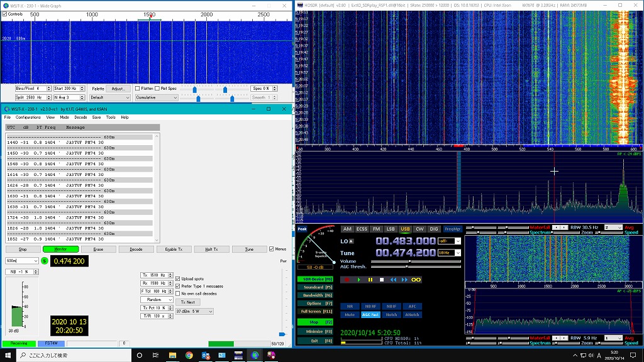Click the green play button in HDSDR
Screen dimensions: 644x362
[358, 279]
